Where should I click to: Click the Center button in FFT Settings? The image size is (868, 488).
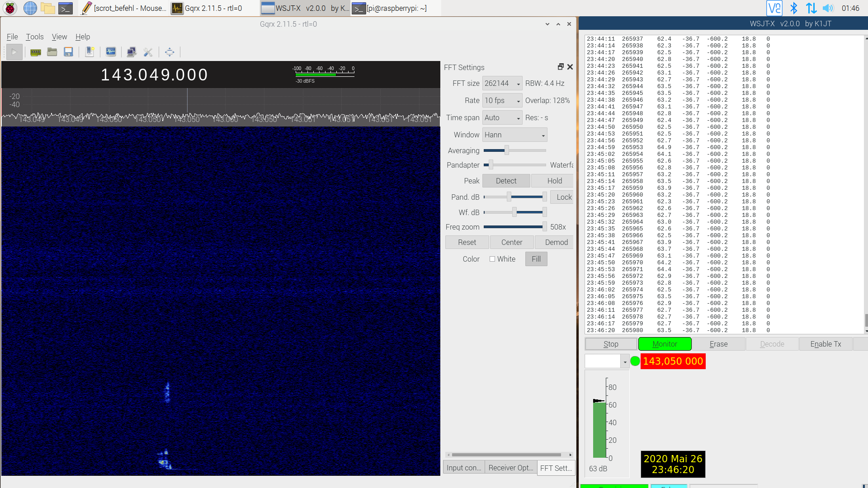(x=512, y=242)
